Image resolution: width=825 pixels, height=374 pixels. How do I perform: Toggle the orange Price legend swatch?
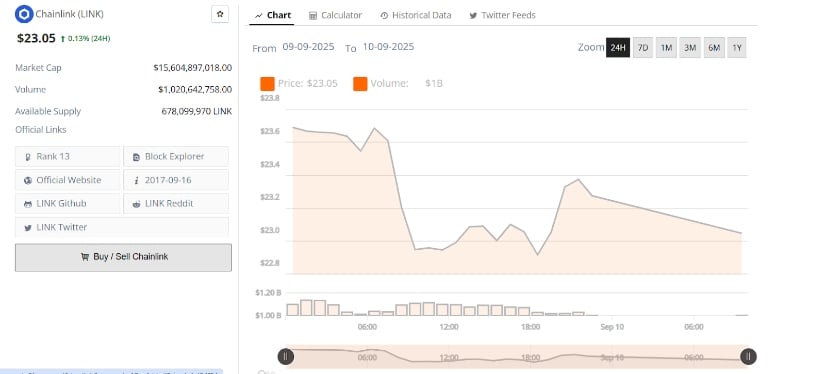coord(267,84)
